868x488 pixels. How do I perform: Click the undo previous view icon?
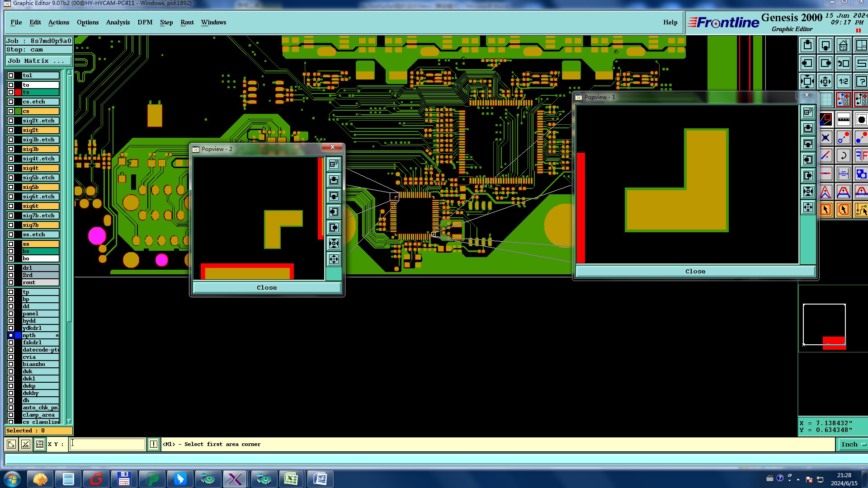[x=843, y=64]
